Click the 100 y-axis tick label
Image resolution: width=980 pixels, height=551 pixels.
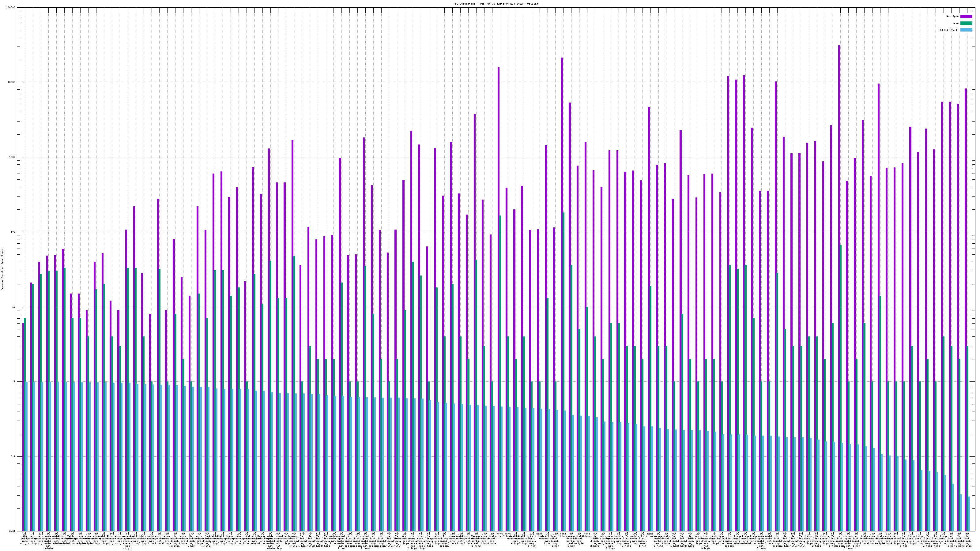tap(13, 232)
